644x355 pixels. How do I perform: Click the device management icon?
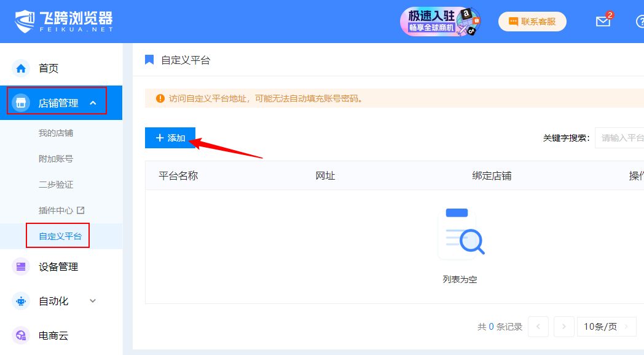coord(21,267)
